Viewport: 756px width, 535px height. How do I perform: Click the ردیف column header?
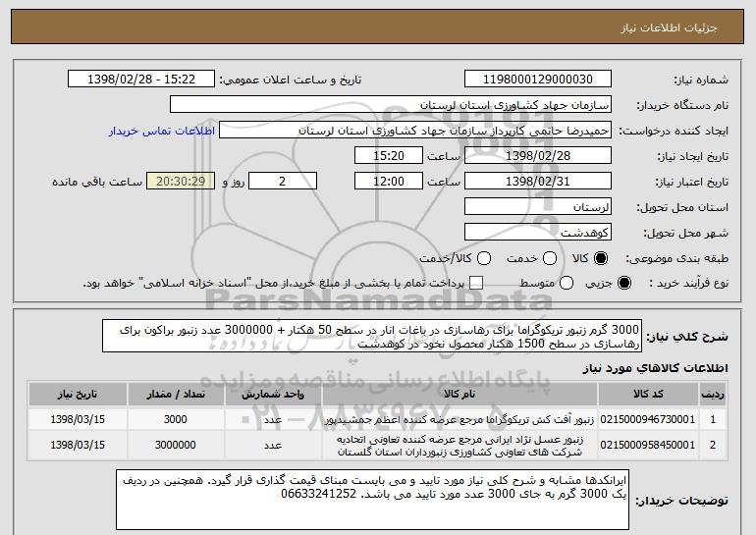pyautogui.click(x=713, y=395)
